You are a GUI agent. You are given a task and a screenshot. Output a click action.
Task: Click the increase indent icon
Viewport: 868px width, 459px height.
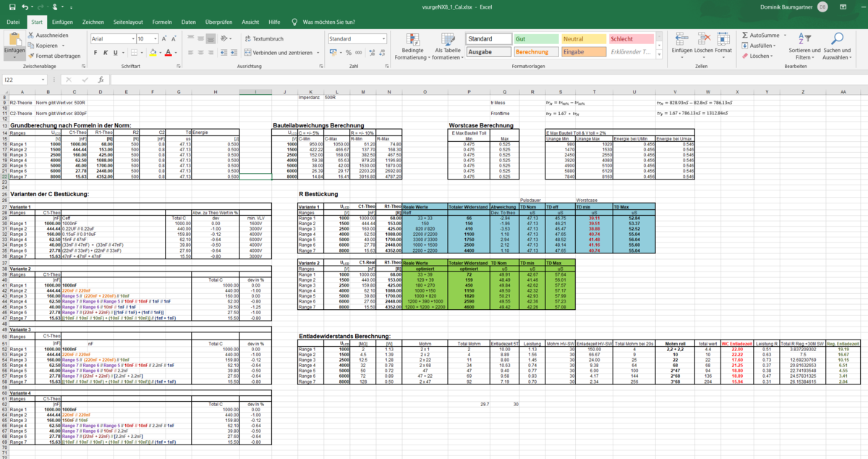pos(233,52)
